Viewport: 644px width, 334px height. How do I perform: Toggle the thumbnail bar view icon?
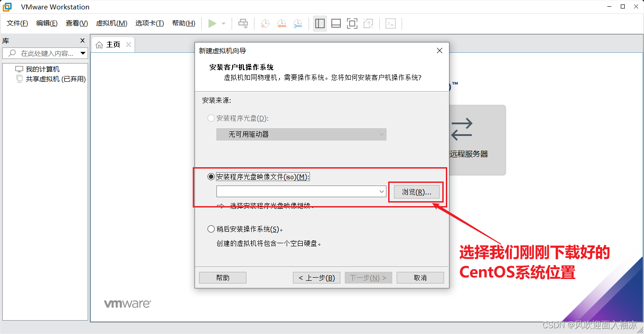coord(336,24)
